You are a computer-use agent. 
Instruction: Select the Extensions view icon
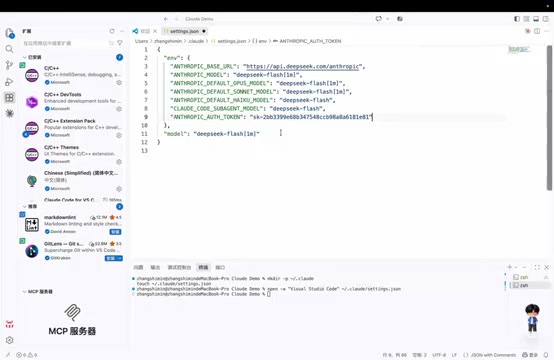[10, 98]
